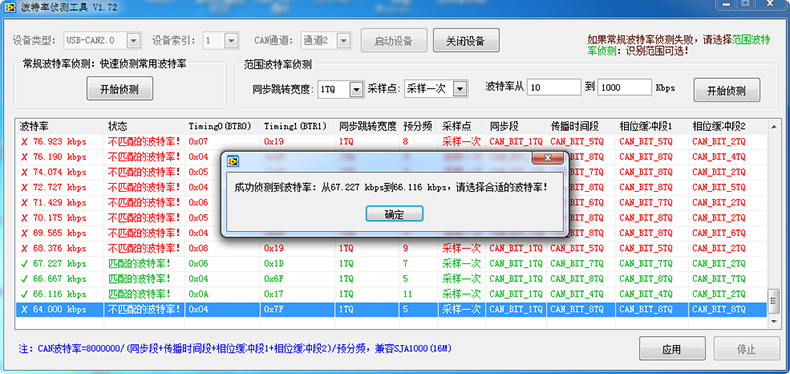Select the 76.923 kbps row

[x=391, y=142]
